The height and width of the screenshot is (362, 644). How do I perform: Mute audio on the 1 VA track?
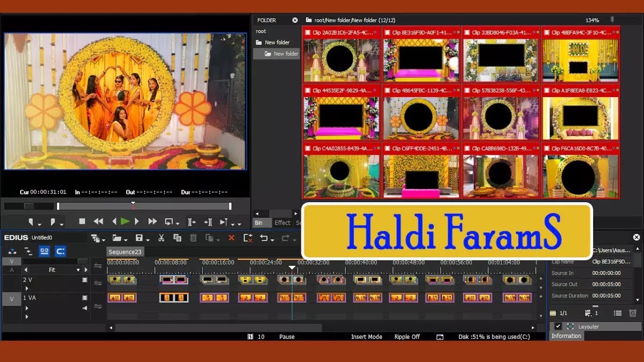tap(85, 308)
